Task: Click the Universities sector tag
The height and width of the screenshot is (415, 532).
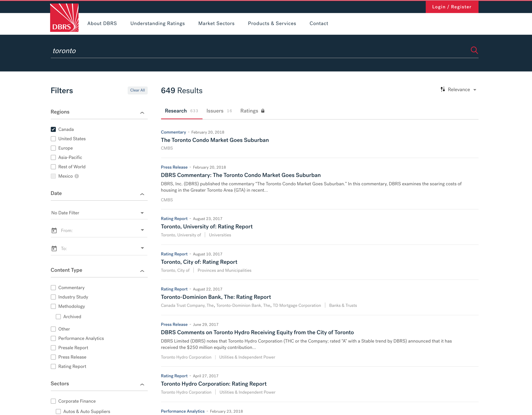Action: coord(220,235)
